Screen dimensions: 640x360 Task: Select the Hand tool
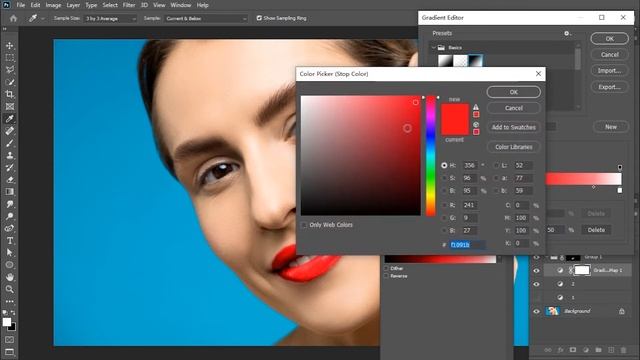pyautogui.click(x=9, y=277)
